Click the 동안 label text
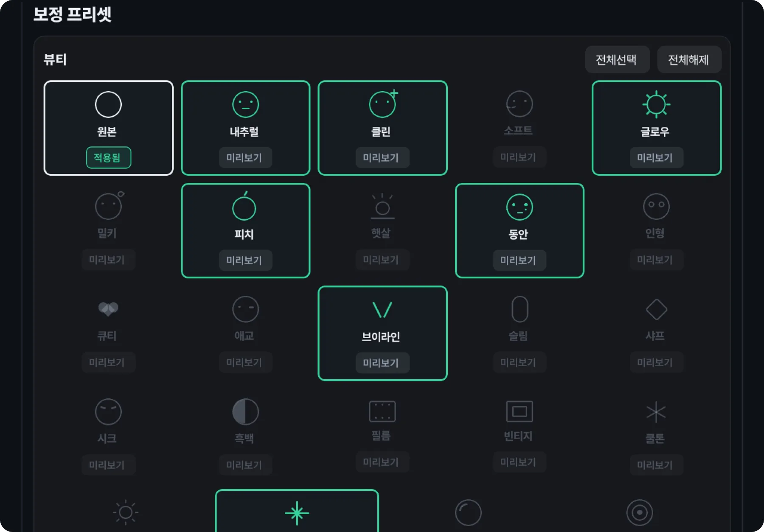764x532 pixels. (x=518, y=234)
